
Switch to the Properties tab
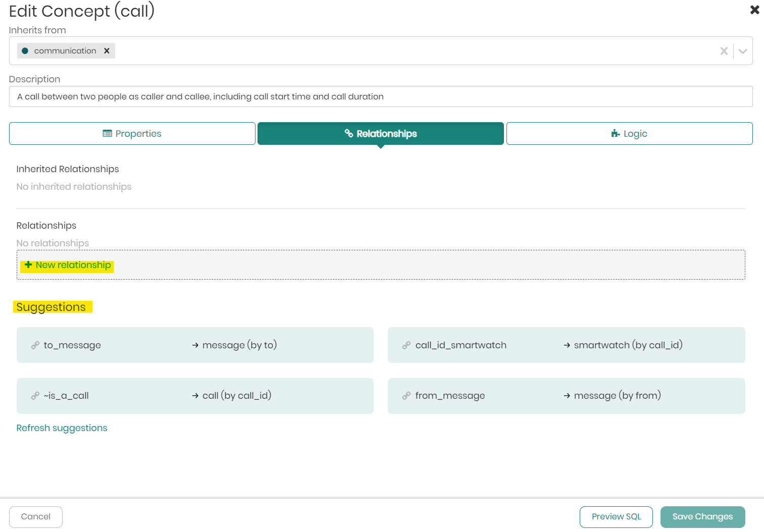tap(132, 134)
